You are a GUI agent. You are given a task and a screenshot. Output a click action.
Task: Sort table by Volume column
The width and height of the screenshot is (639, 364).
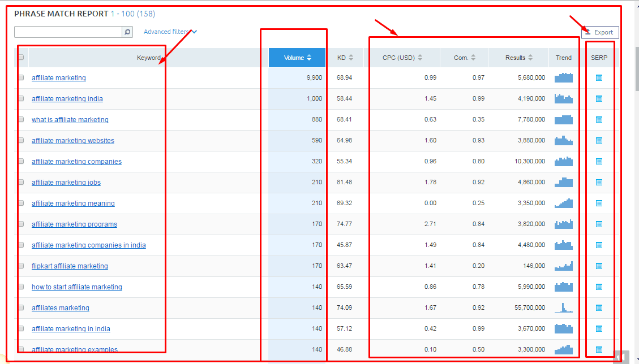tap(297, 58)
